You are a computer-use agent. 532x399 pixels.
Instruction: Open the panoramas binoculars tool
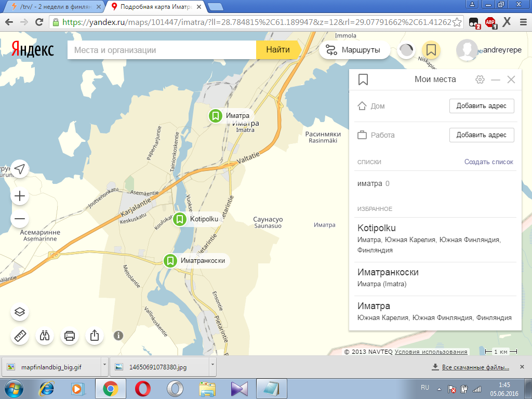45,336
